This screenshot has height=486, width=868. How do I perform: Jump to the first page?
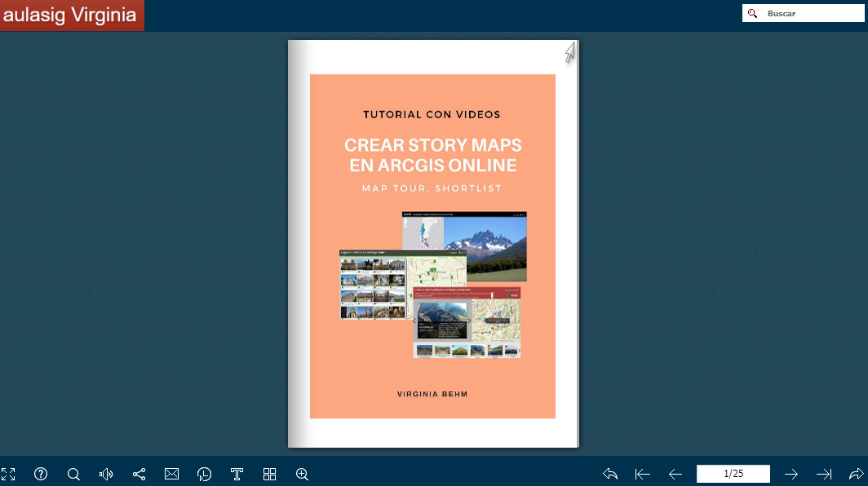click(643, 474)
